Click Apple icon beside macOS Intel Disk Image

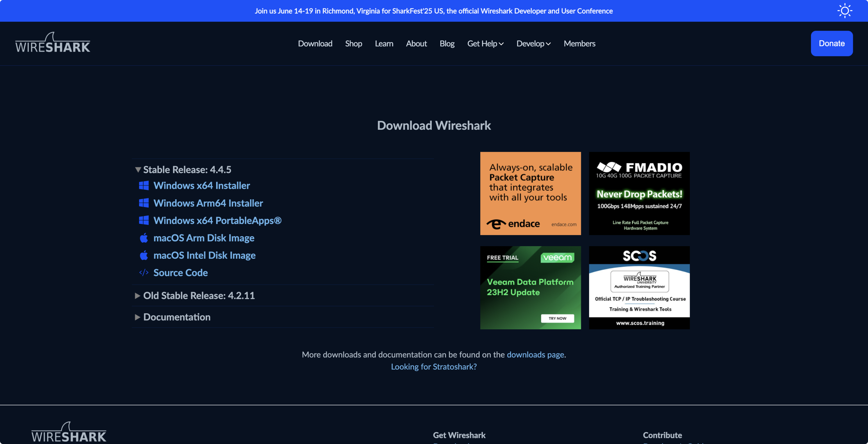(144, 255)
